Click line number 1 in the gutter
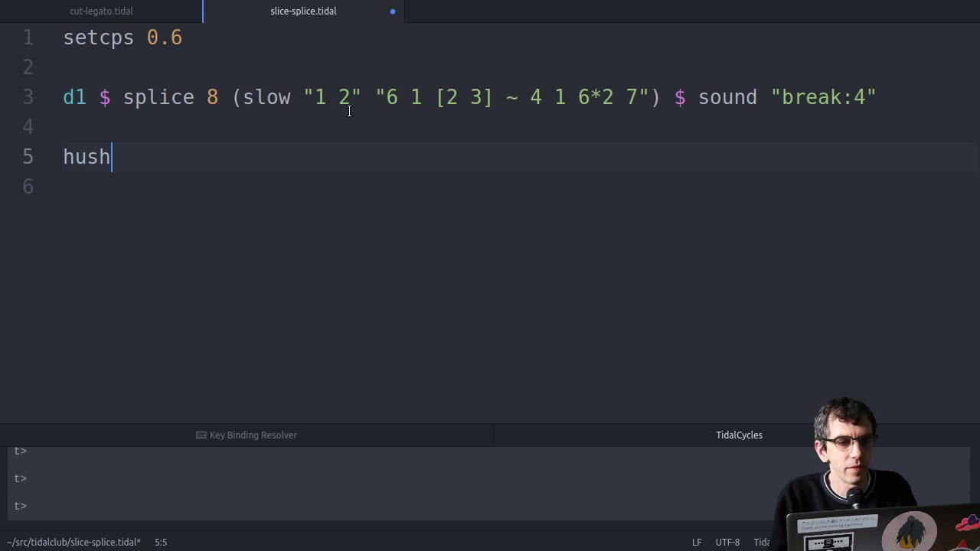Screen dimensions: 980x551 [28, 37]
